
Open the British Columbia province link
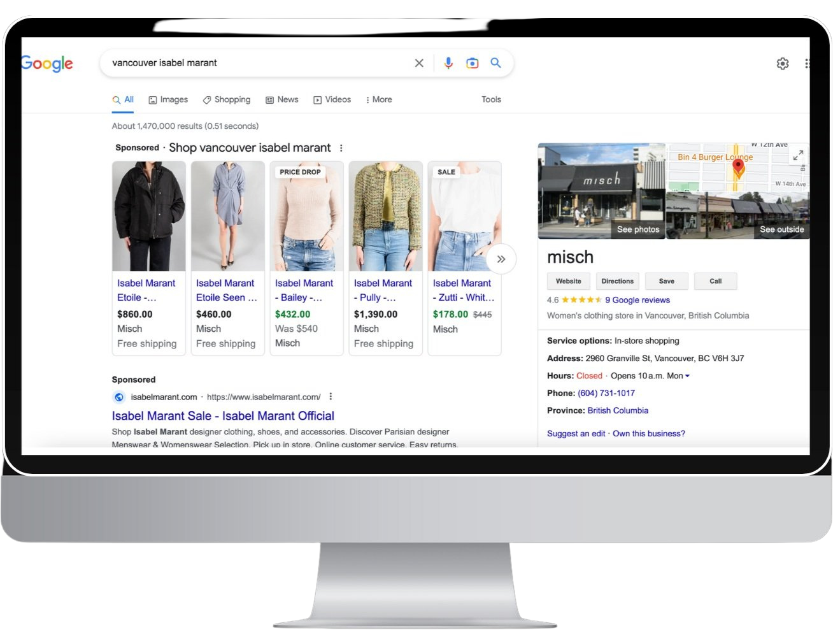pyautogui.click(x=618, y=410)
